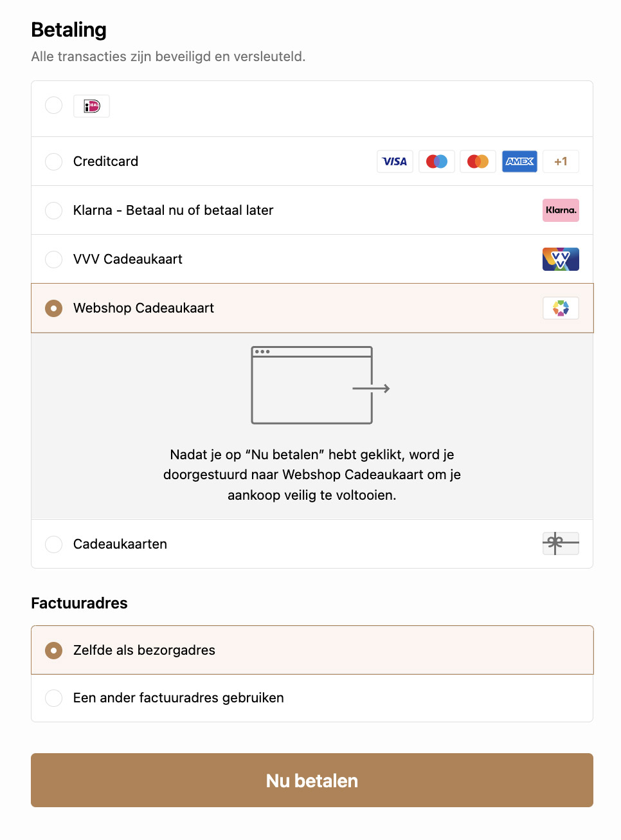Click the pink Klarna logo
This screenshot has width=621, height=840.
[x=561, y=210]
